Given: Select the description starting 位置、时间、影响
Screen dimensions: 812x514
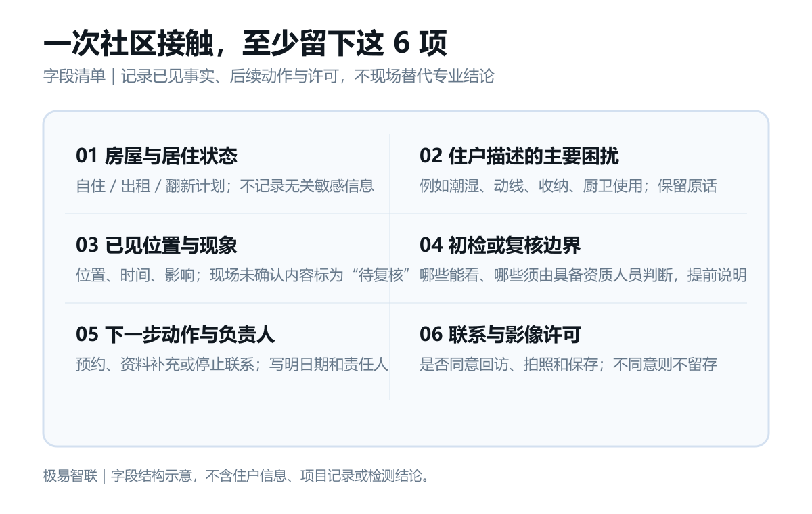Looking at the screenshot, I should pos(244,275).
